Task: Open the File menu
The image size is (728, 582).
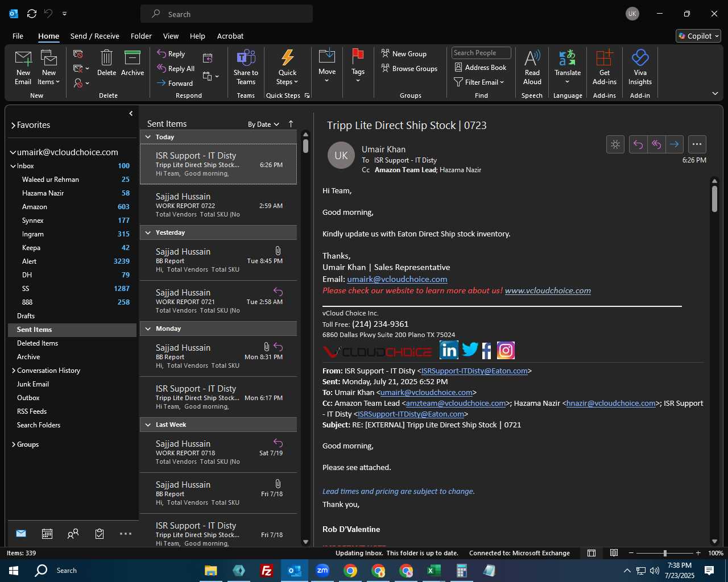Action: [x=18, y=36]
